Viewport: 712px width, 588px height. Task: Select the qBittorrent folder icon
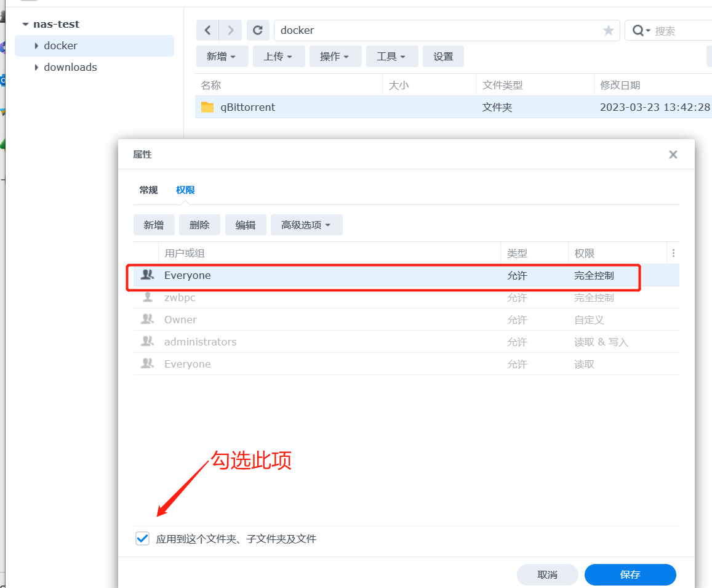[207, 107]
